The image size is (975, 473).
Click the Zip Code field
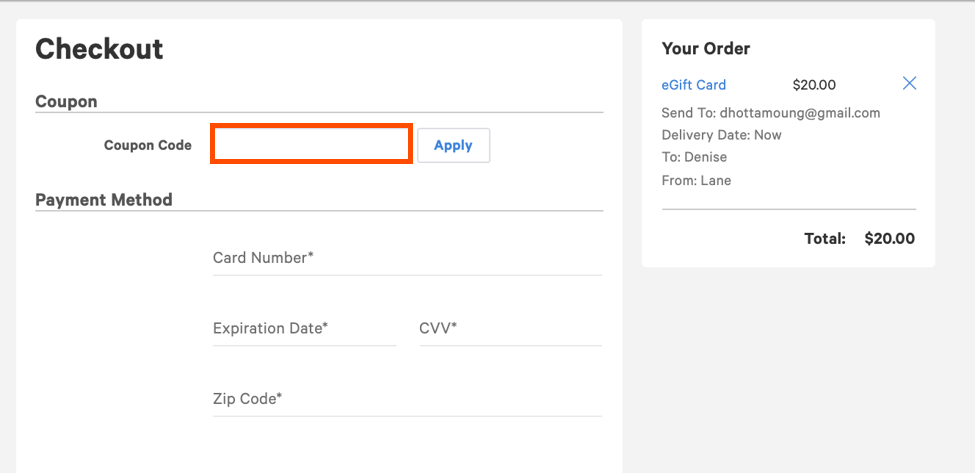407,399
